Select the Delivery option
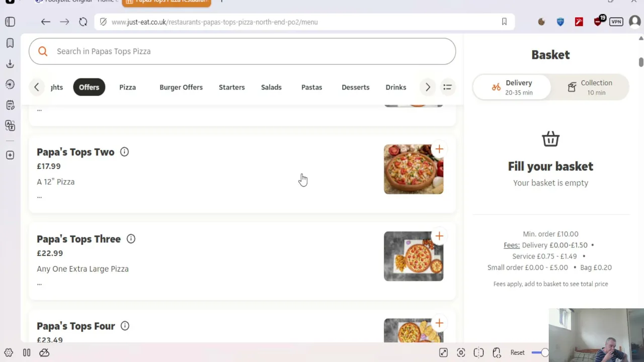 point(512,87)
